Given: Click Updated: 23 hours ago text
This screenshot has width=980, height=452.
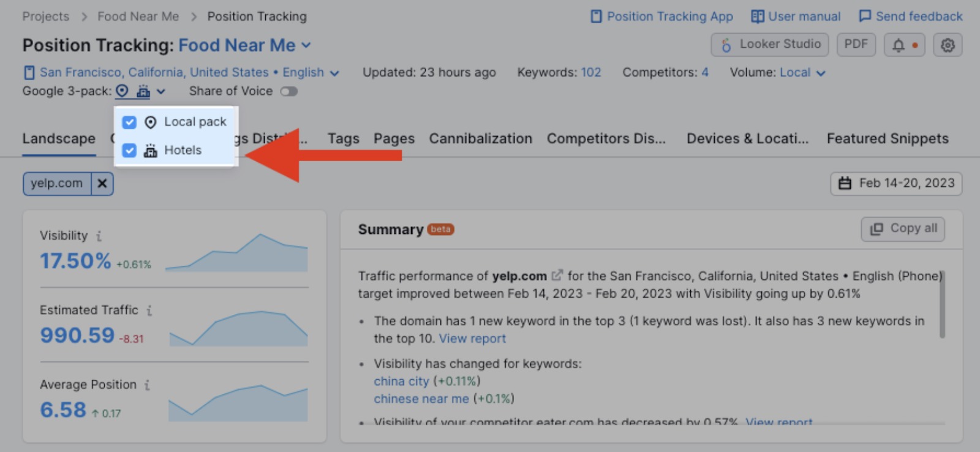Looking at the screenshot, I should coord(429,72).
